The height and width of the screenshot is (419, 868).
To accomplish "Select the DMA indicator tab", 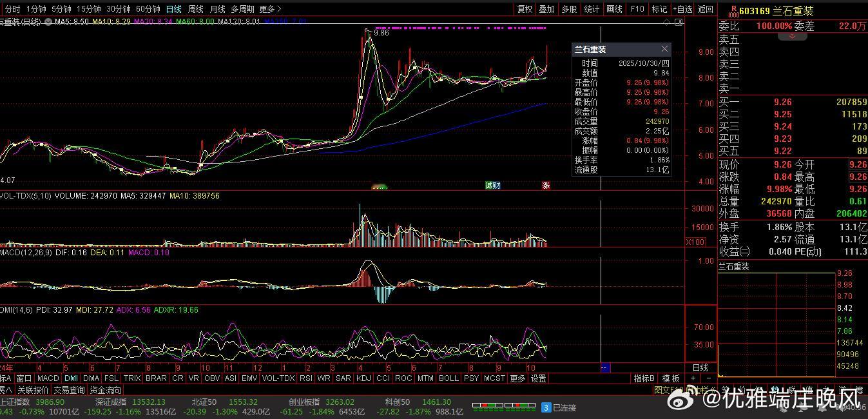I will (92, 378).
